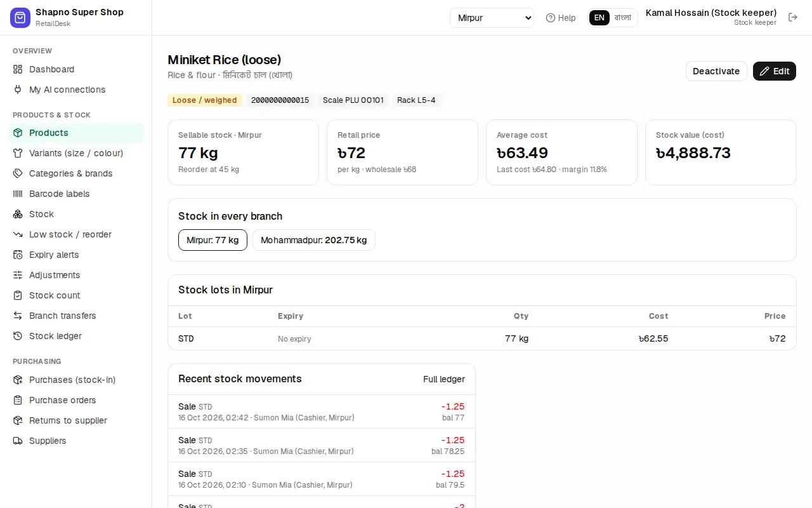Click the Shapno Super Shop bag logo
The height and width of the screenshot is (508, 812).
(x=20, y=18)
